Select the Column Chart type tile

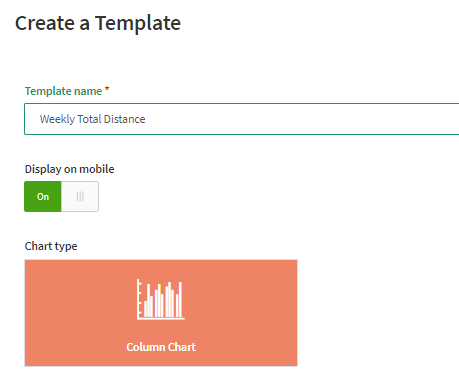pyautogui.click(x=161, y=313)
